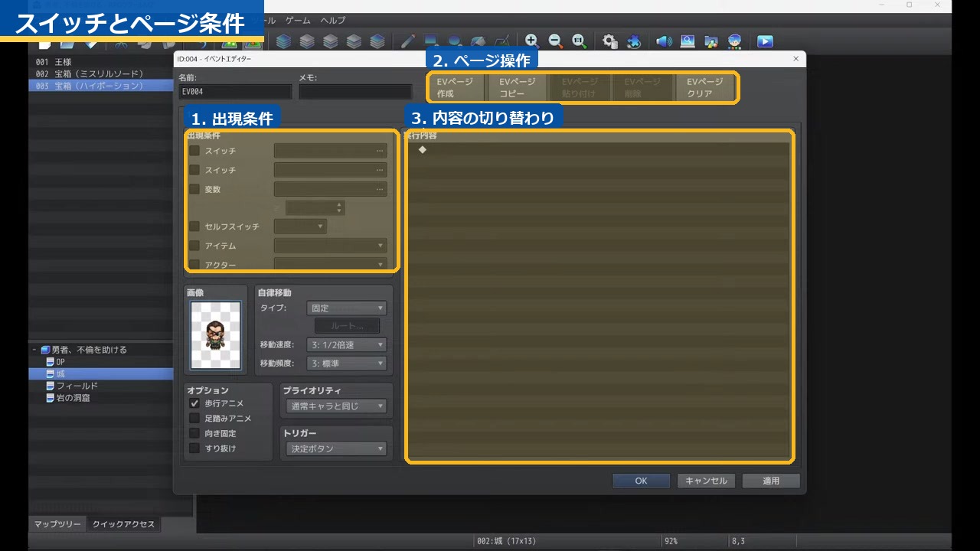The image size is (980, 551).
Task: Enable the first スイッチ condition checkbox
Action: [194, 151]
